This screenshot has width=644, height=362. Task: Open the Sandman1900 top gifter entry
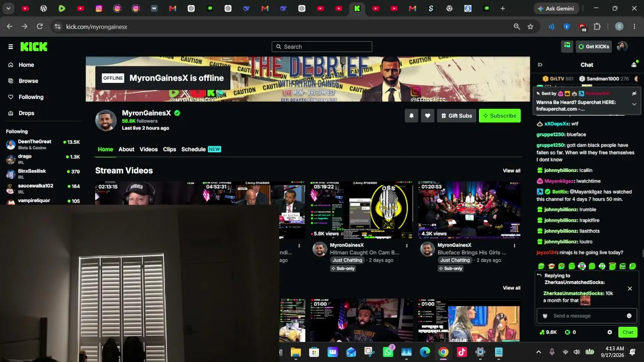(604, 79)
